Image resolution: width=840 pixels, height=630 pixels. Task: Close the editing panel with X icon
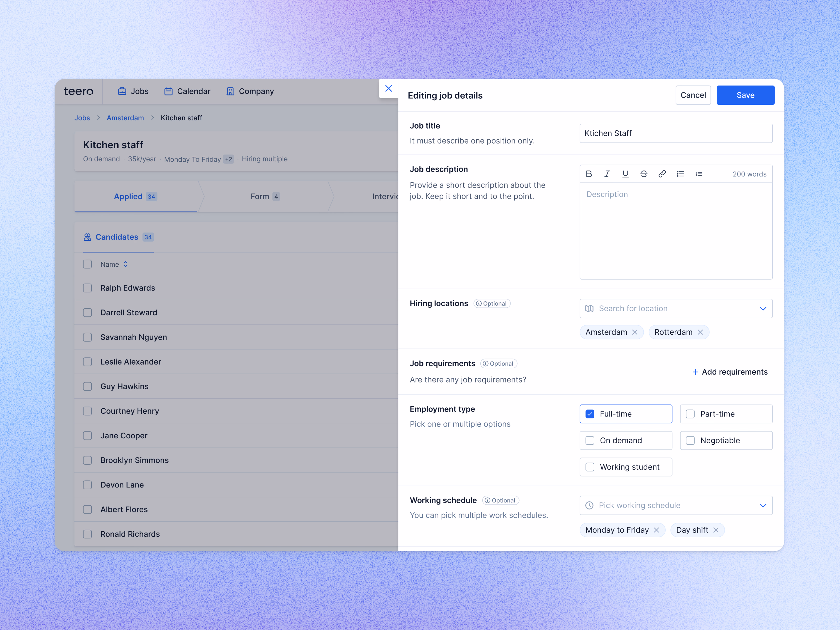click(x=388, y=88)
